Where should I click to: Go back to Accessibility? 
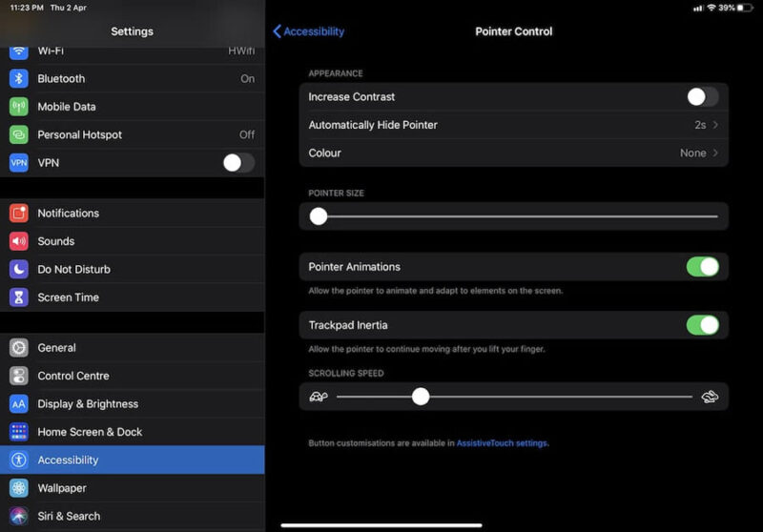[x=308, y=31]
